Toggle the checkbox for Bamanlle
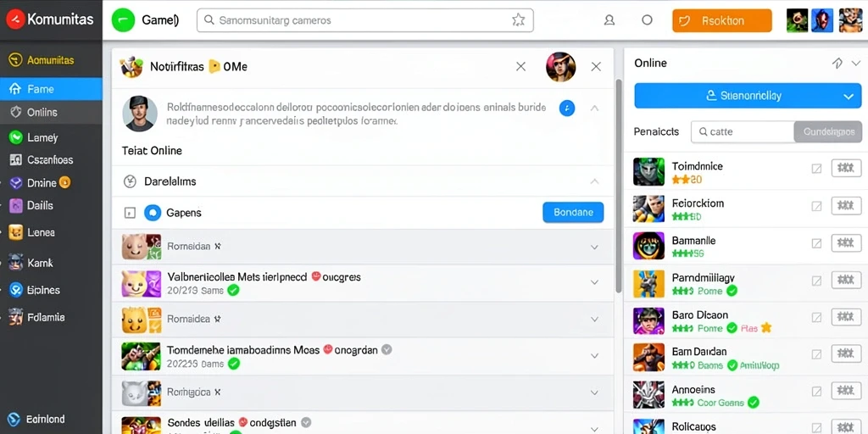The image size is (868, 434). click(816, 243)
